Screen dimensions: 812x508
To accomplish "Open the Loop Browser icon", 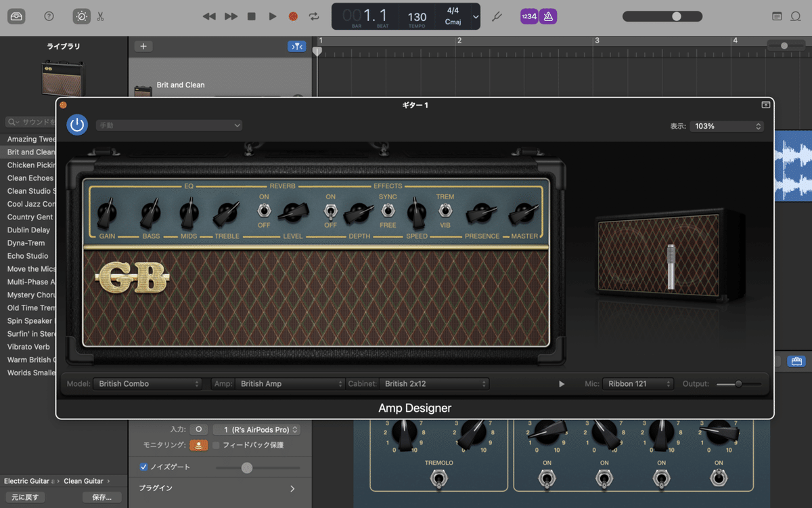I will 796,16.
